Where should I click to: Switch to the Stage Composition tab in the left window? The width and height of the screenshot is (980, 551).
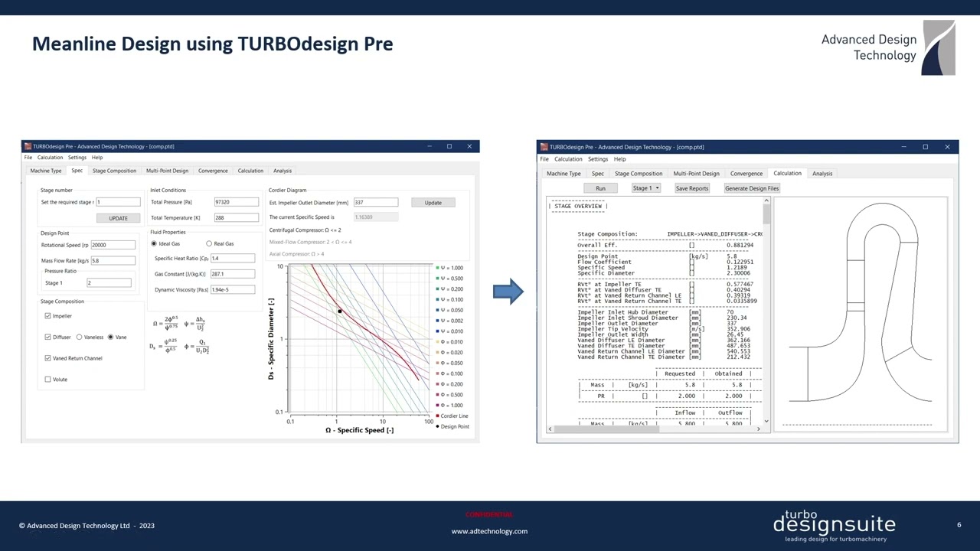coord(114,171)
